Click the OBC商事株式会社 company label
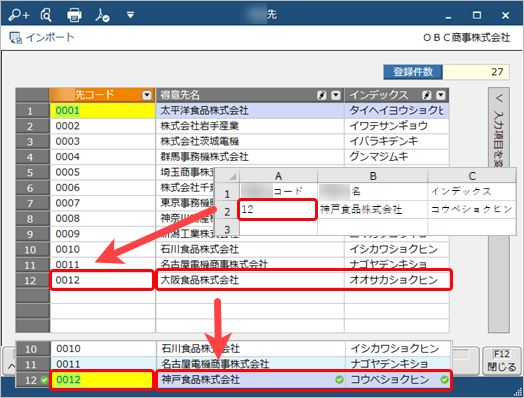524x398 pixels. tap(467, 38)
